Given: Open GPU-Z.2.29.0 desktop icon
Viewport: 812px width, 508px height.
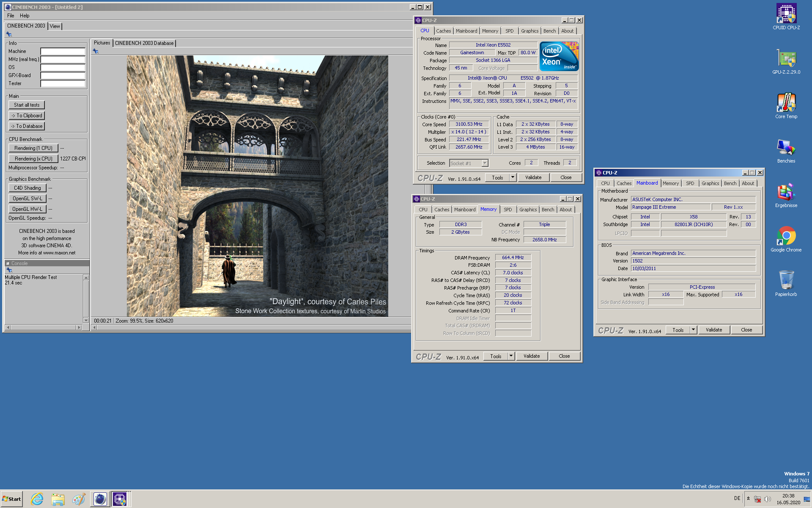Looking at the screenshot, I should coord(786,61).
